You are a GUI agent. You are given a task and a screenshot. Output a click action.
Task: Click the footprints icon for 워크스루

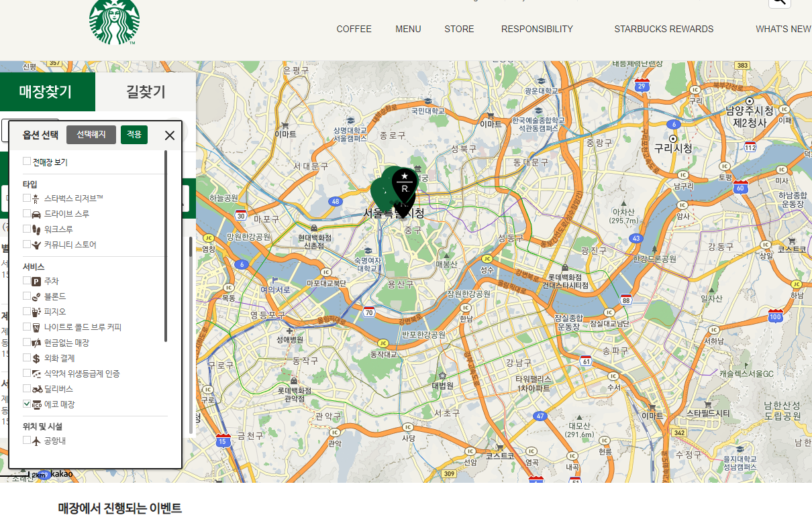(36, 229)
